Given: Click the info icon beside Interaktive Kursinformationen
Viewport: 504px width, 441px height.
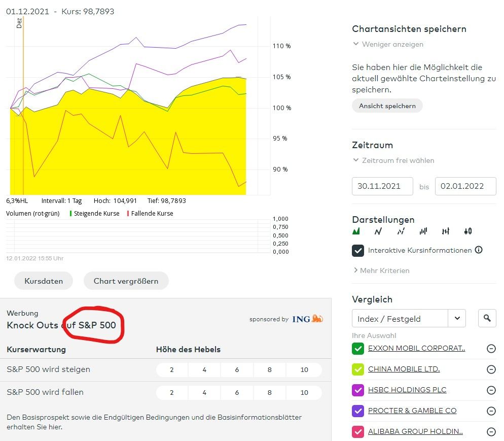Looking at the screenshot, I should click(x=479, y=250).
